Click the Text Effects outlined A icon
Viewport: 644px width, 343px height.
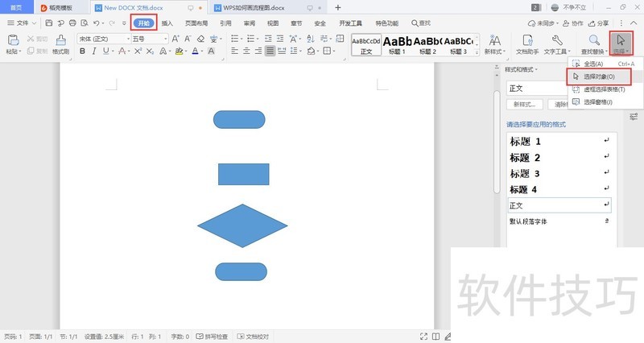[x=163, y=51]
